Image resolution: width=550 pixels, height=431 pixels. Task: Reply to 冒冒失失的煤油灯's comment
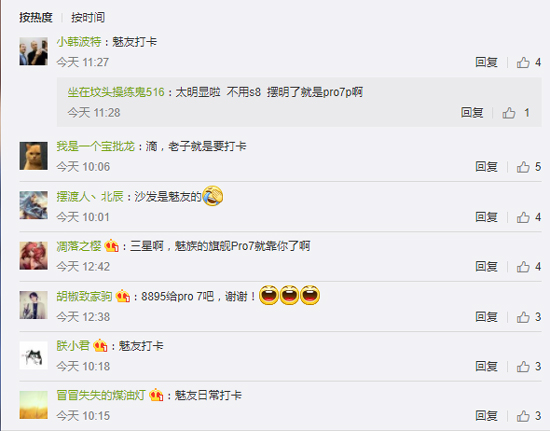click(487, 416)
